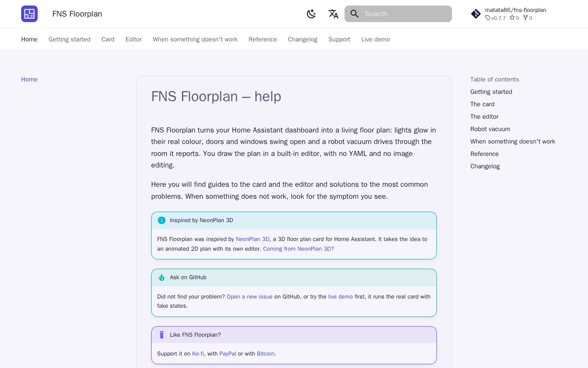Switch to the Card tab
The width and height of the screenshot is (588, 368).
[108, 39]
